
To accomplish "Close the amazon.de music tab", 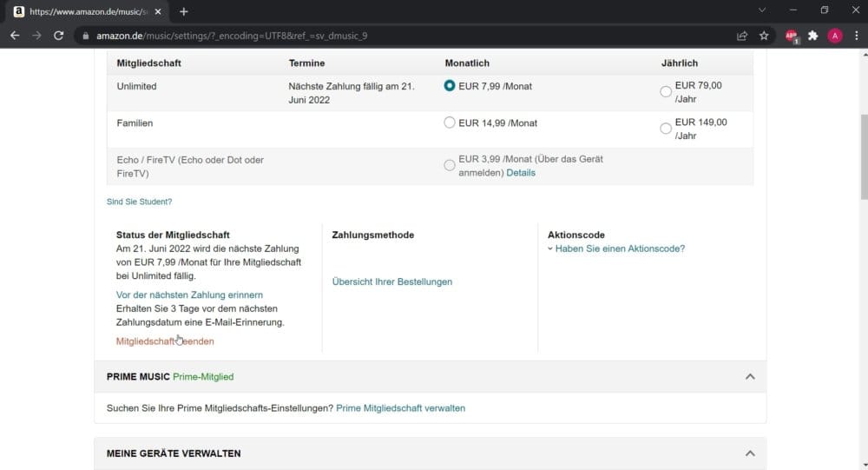I will [158, 11].
